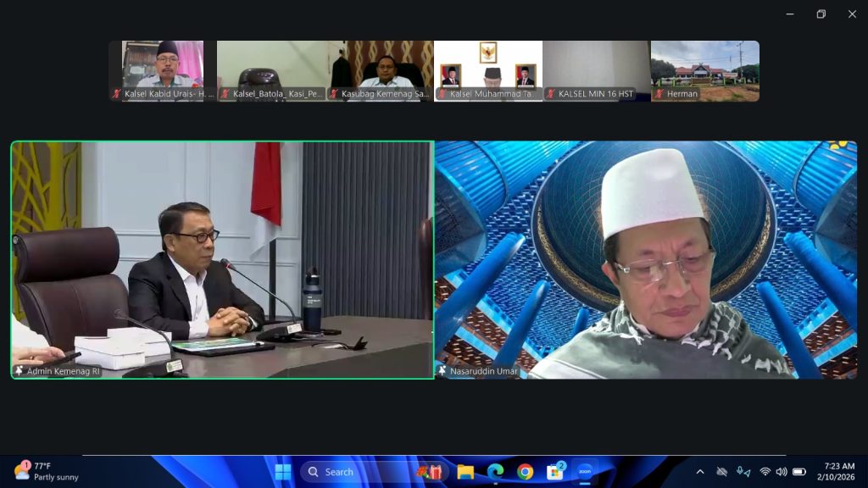Click the pin icon beside Nasaruddin Umar
Image resolution: width=868 pixels, height=488 pixels.
coord(442,371)
